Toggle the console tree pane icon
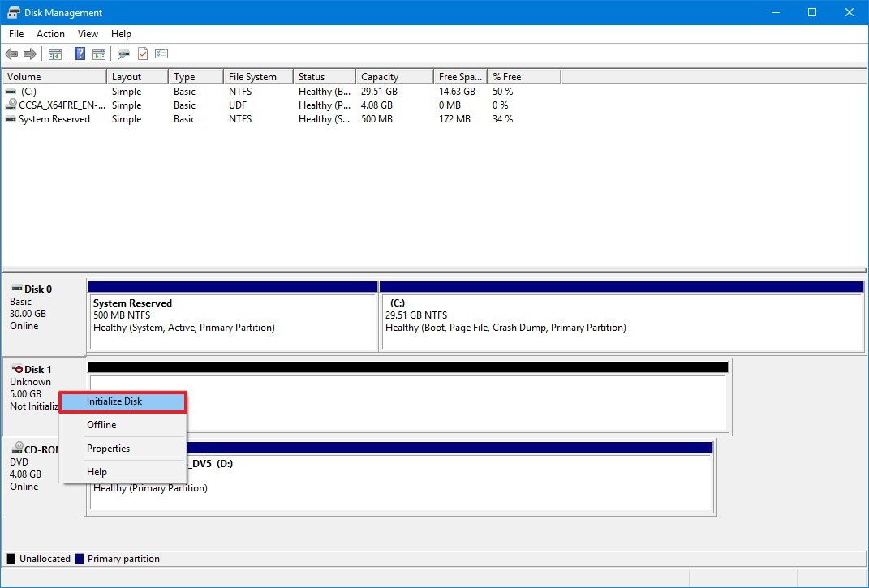Screen dimensions: 869x588 pyautogui.click(x=55, y=54)
